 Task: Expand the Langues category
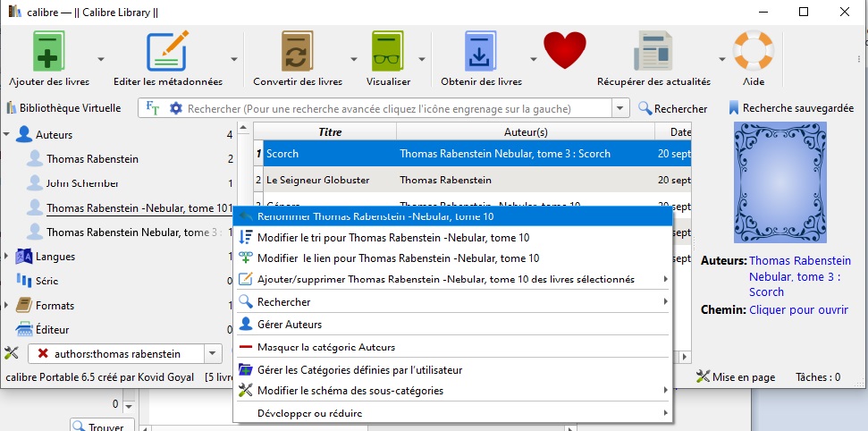(x=6, y=257)
